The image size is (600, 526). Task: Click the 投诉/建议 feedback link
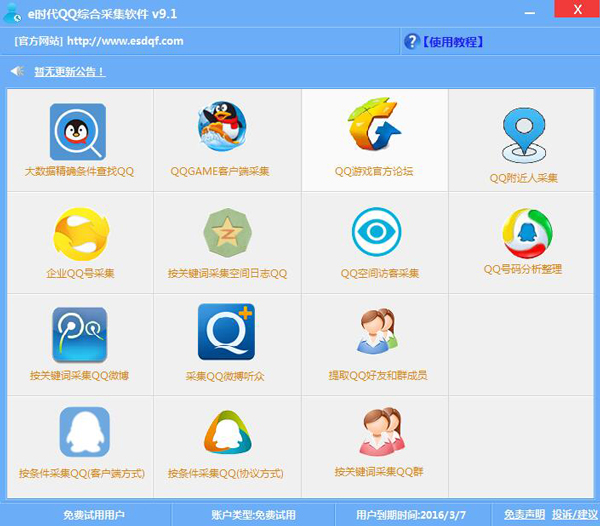(575, 515)
